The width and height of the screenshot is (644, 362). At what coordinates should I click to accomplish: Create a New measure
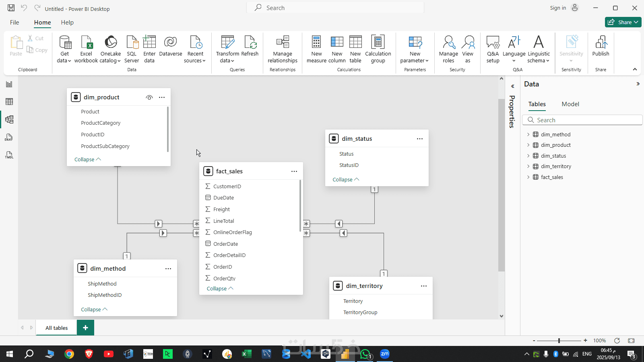tap(316, 49)
